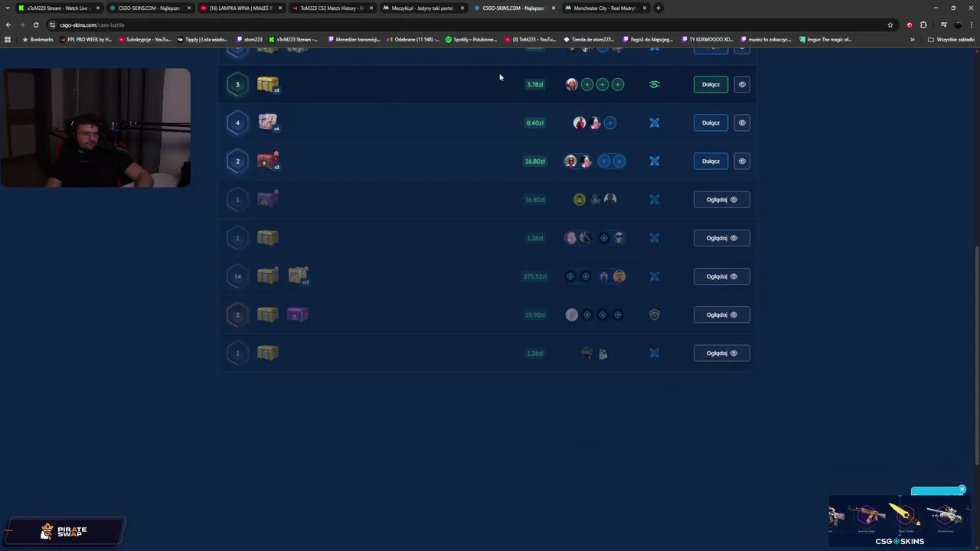
Task: Click Oglądaj on the 1.26zł two-player battle
Action: click(721, 353)
